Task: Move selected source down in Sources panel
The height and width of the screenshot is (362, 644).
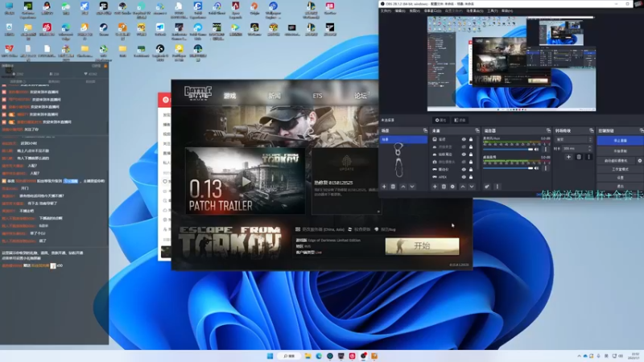Action: (x=472, y=187)
